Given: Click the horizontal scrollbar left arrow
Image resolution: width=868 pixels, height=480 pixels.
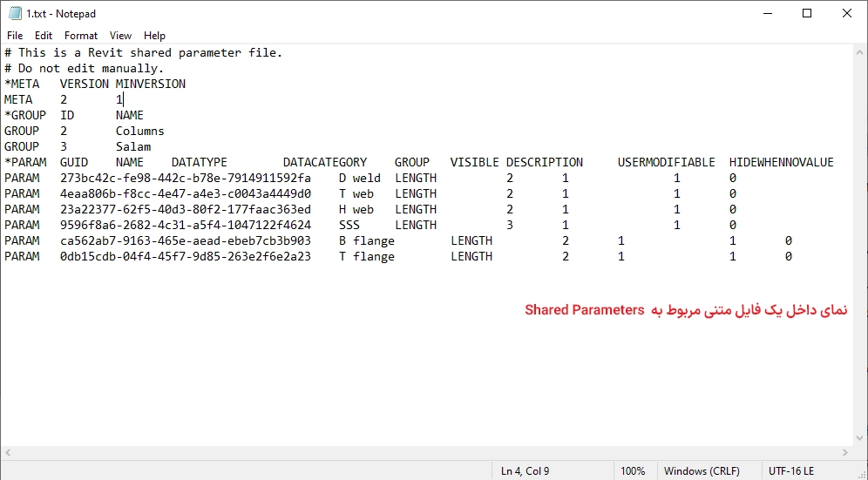Looking at the screenshot, I should coord(8,453).
